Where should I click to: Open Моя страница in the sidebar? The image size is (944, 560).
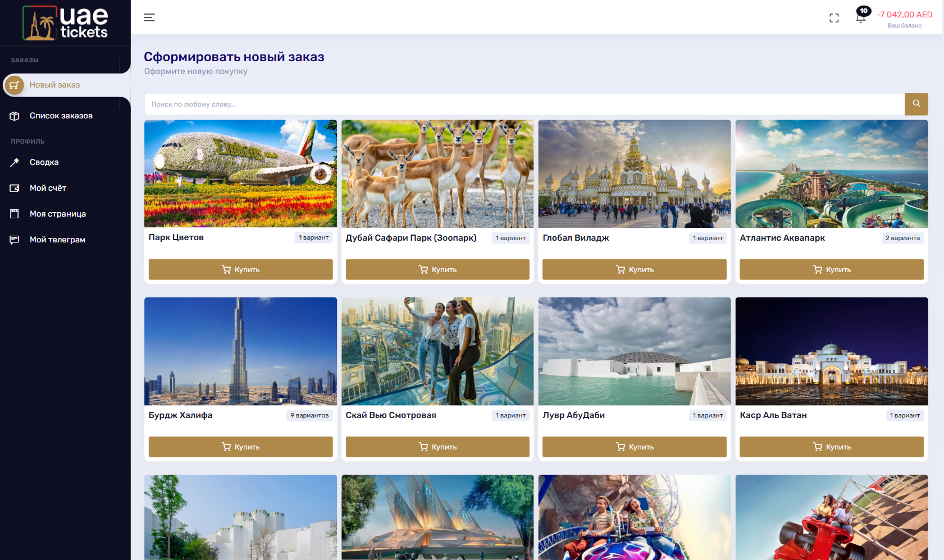coord(57,214)
